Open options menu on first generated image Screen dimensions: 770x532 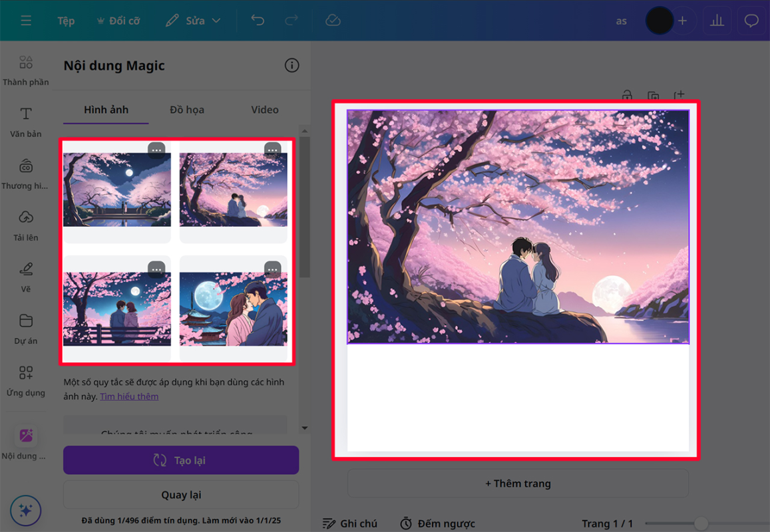point(156,150)
